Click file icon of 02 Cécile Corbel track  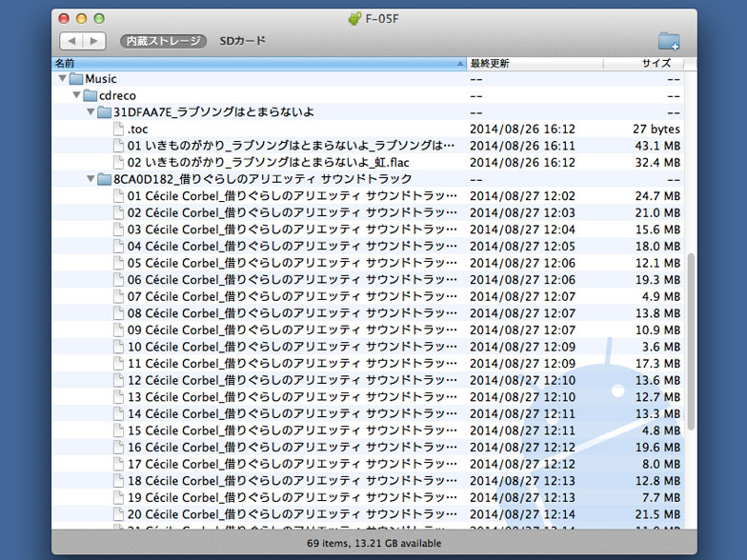(x=118, y=212)
